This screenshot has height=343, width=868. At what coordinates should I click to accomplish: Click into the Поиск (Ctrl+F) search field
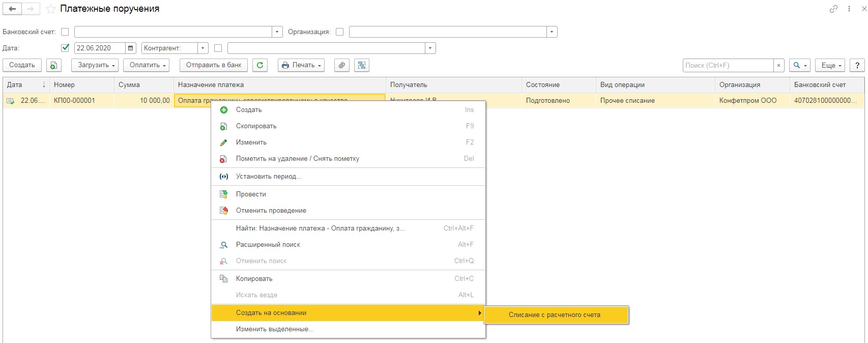(x=728, y=66)
